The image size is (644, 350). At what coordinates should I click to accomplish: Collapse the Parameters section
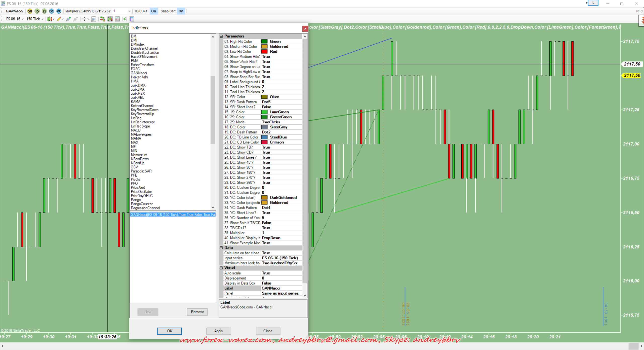point(221,36)
